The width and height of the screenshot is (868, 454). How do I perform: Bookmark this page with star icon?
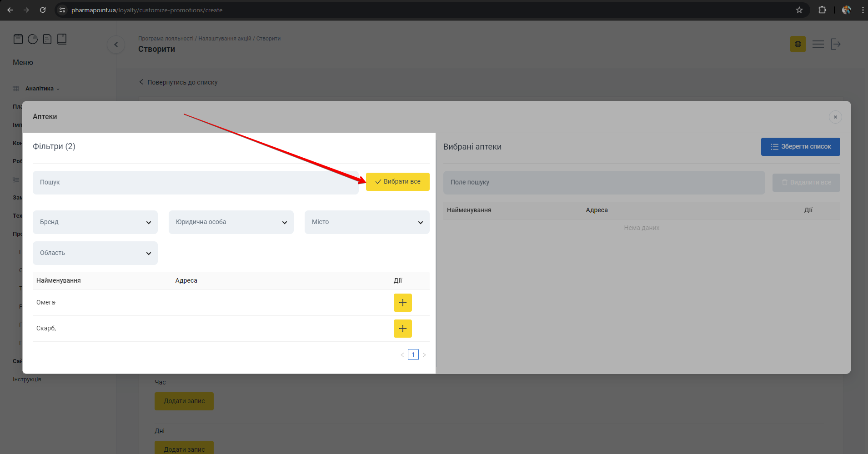pyautogui.click(x=799, y=10)
